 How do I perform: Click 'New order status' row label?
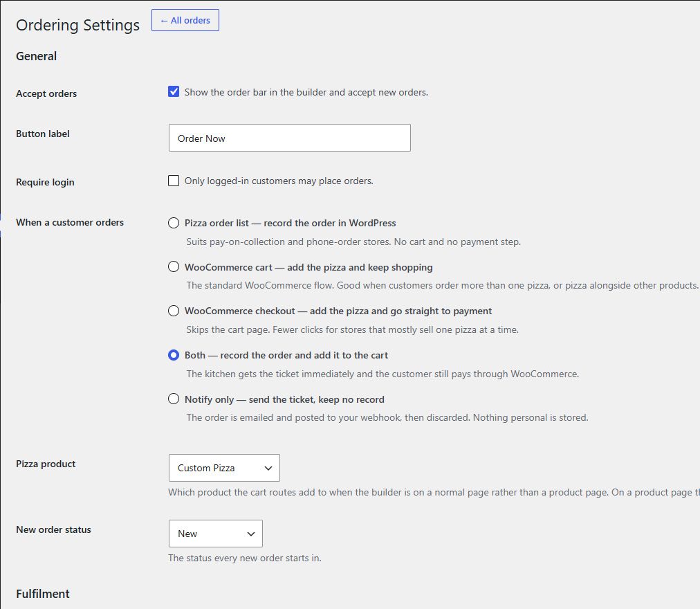tap(53, 529)
